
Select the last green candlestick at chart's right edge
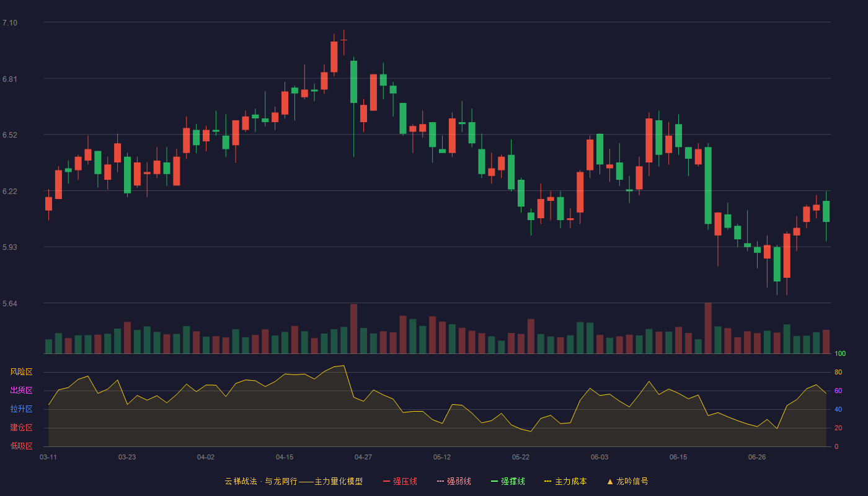826,211
